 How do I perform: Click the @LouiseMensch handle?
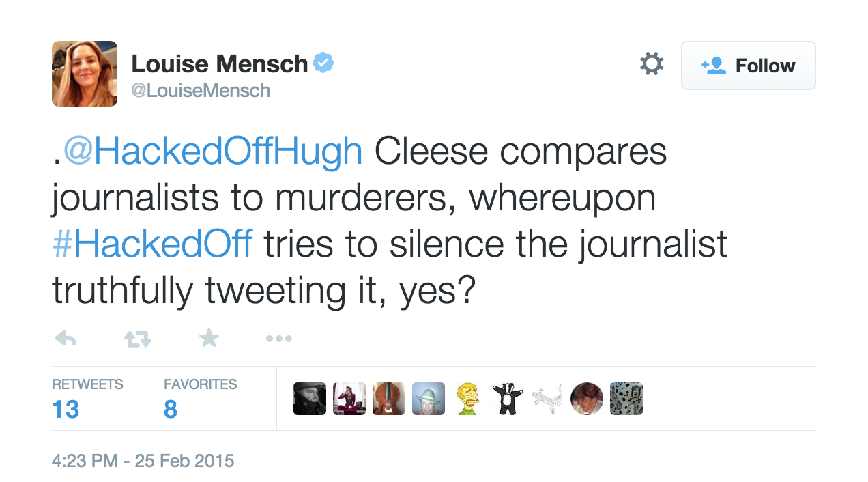point(201,91)
